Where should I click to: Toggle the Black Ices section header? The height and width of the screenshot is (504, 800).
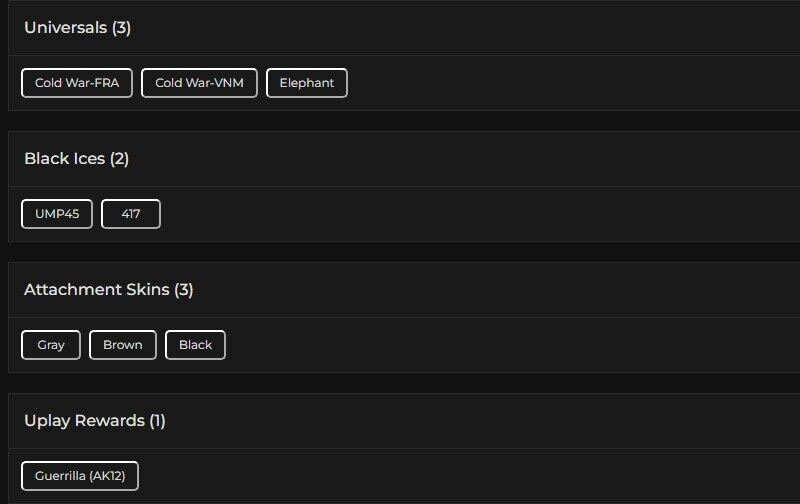(64, 159)
